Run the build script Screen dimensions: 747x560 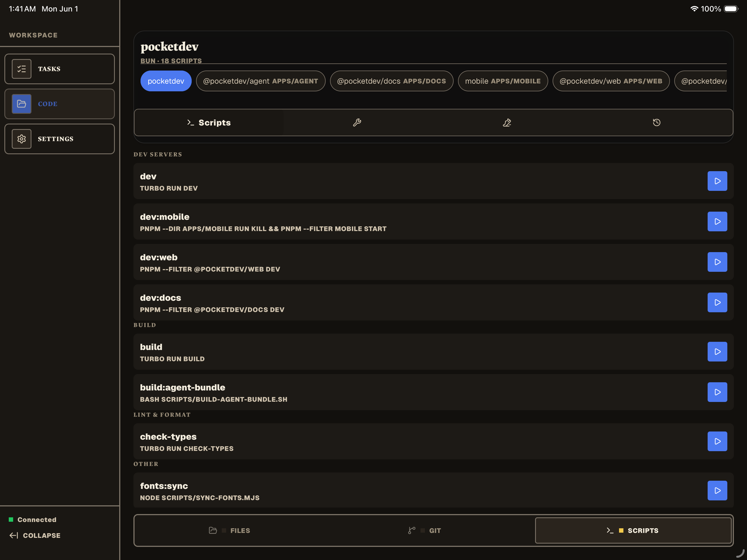point(717,352)
